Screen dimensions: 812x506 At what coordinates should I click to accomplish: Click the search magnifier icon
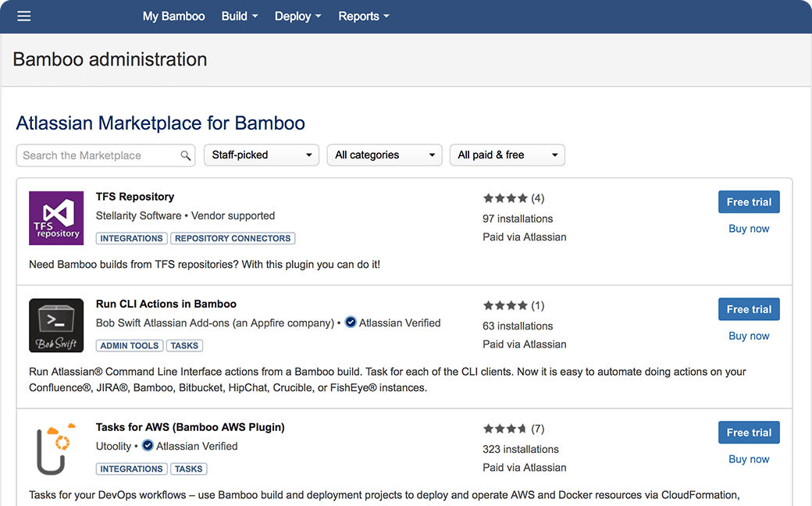click(186, 155)
